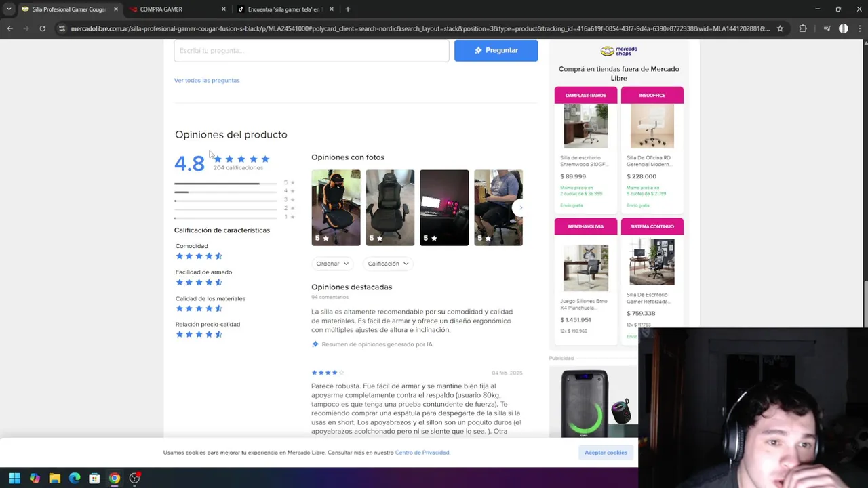Focus the 'Escribí tu pregunta' text field
This screenshot has width=868, height=488.
tap(311, 50)
